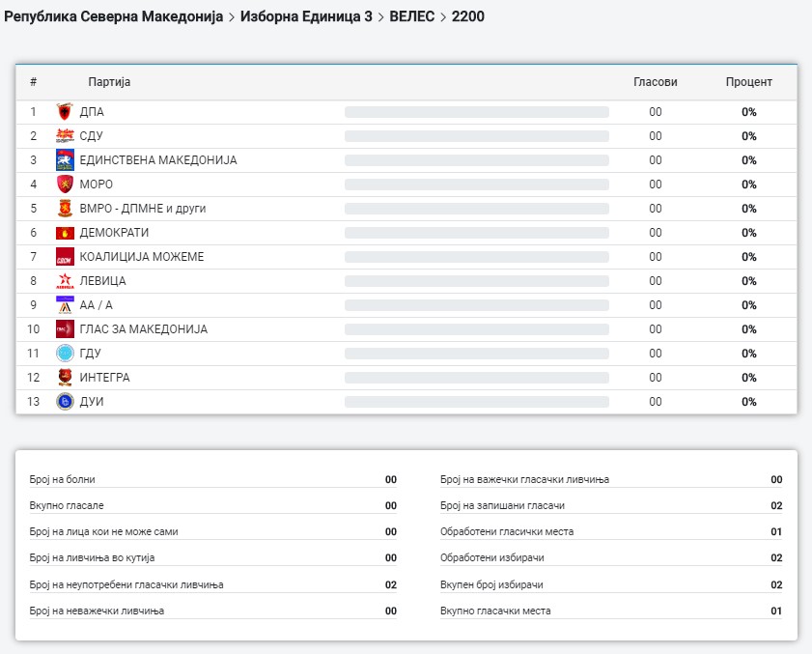Screen dimensions: 812x654
Task: Click the ДПА party logo icon
Action: click(65, 112)
